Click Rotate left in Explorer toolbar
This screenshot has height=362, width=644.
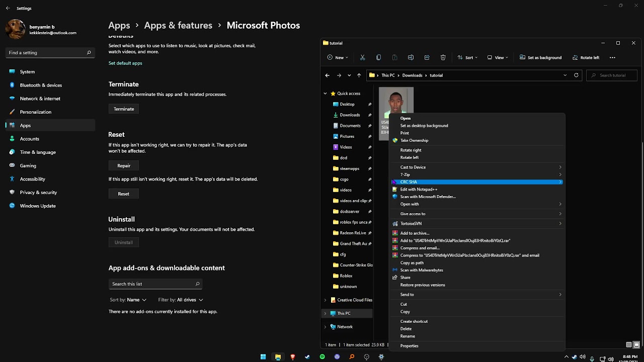pos(586,57)
